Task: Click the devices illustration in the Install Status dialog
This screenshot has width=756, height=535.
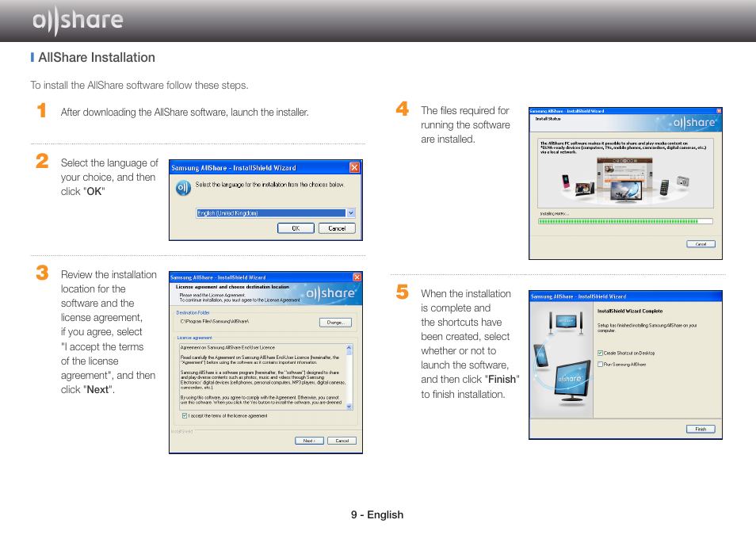Action: pyautogui.click(x=625, y=179)
